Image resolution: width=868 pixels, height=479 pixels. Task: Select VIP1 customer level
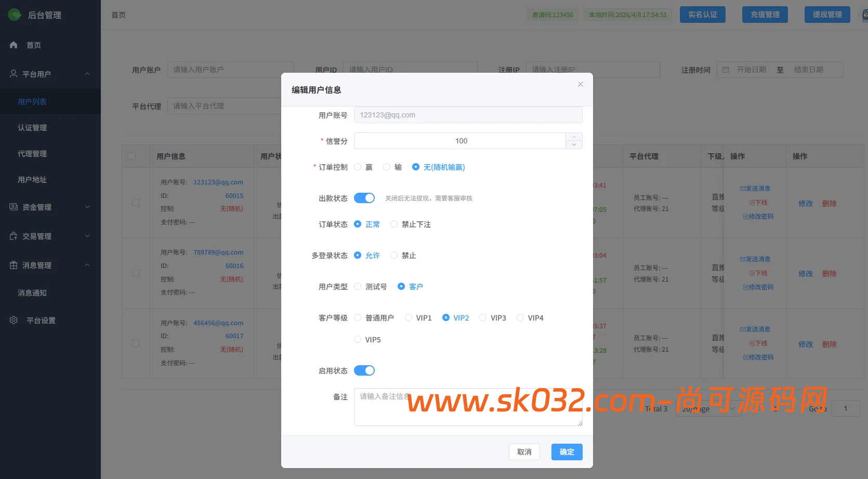[418, 317]
